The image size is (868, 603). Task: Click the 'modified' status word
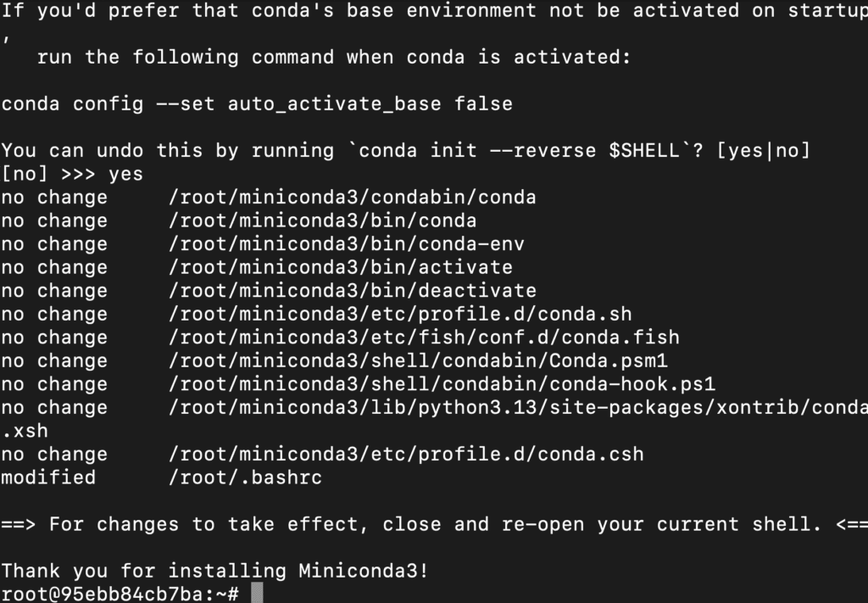pos(48,477)
